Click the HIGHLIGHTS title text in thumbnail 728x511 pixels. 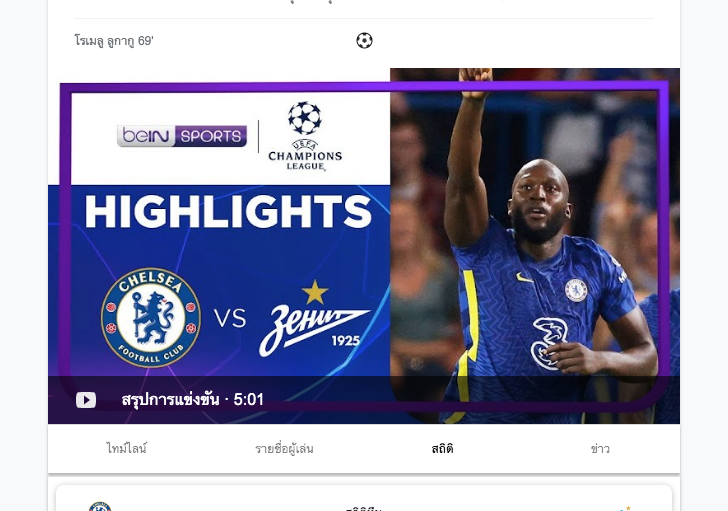pos(228,211)
